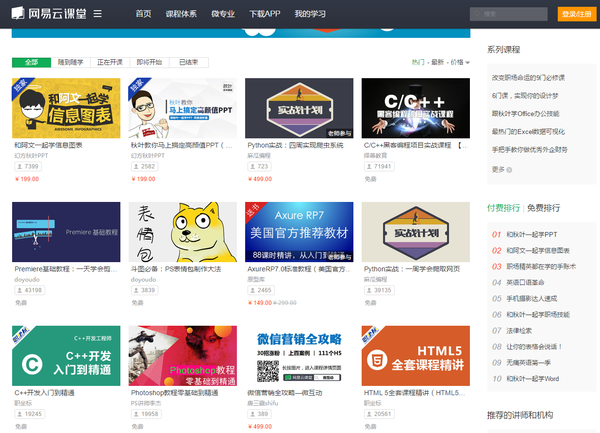
Task: Click the search magnifier icon
Action: 477,14
